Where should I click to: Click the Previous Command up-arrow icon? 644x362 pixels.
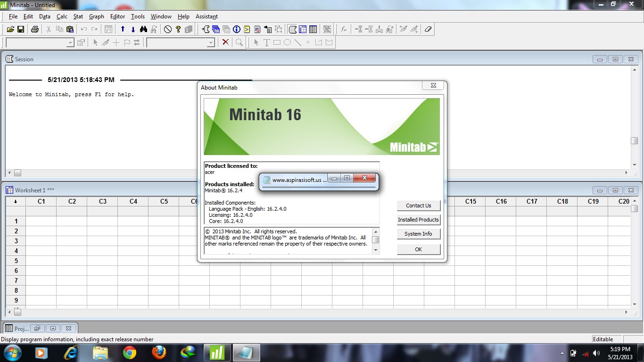[123, 29]
